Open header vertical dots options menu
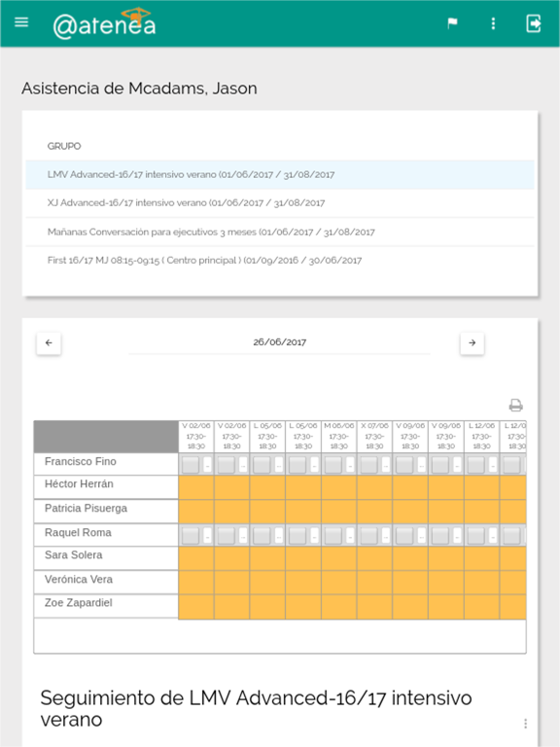560x747 pixels. (493, 23)
